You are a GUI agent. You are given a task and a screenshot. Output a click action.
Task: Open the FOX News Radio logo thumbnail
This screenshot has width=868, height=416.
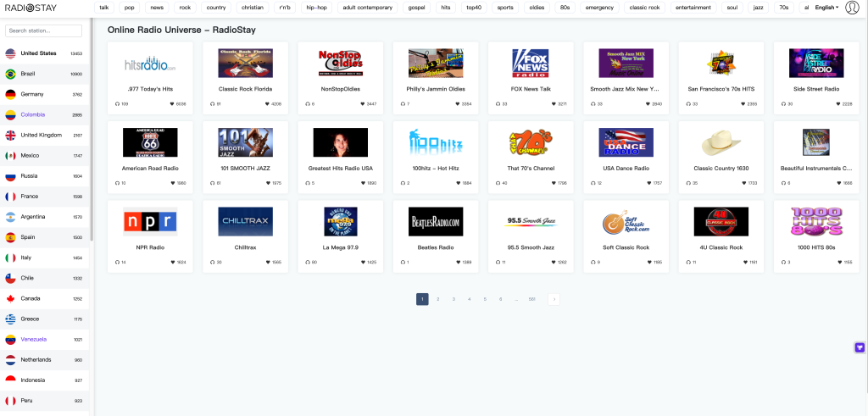(x=531, y=63)
